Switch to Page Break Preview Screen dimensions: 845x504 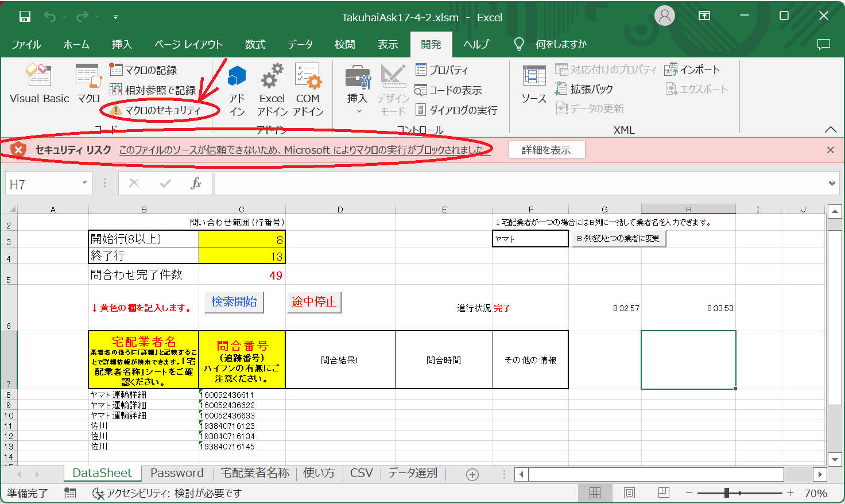coord(664,493)
